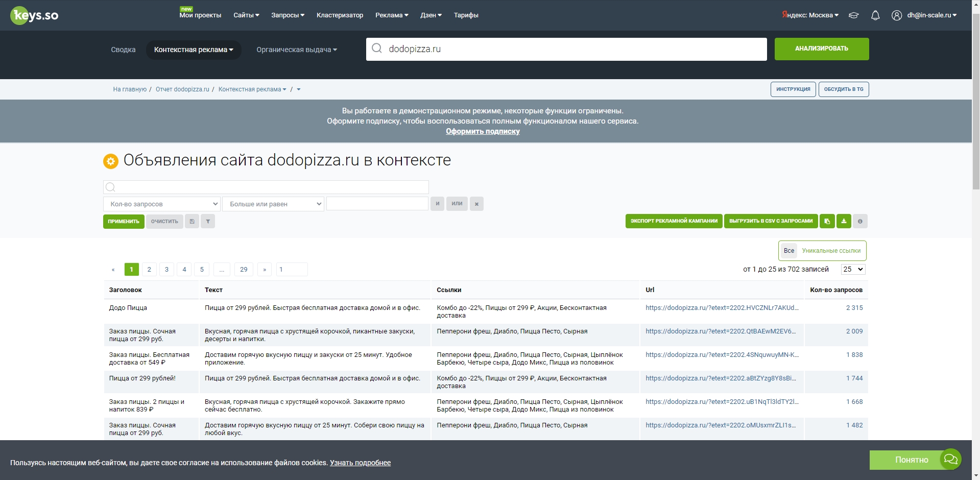Open the query count link 2 315
This screenshot has height=480, width=980.
coord(854,308)
